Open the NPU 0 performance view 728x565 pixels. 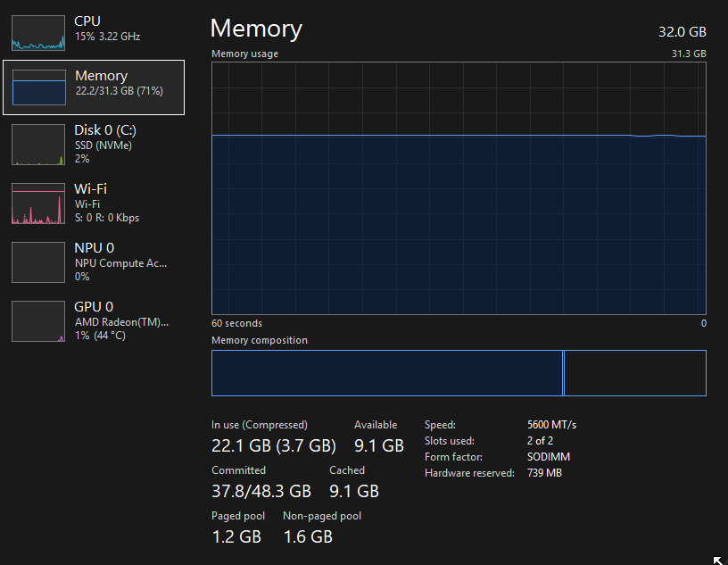click(94, 262)
